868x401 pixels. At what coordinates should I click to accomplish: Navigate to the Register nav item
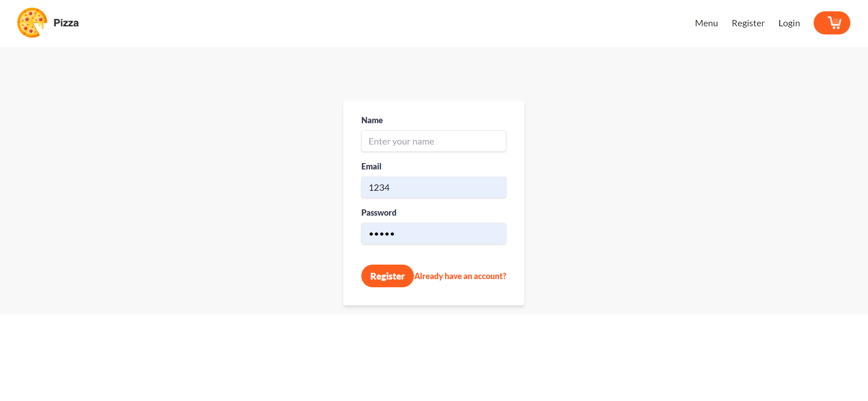point(748,23)
